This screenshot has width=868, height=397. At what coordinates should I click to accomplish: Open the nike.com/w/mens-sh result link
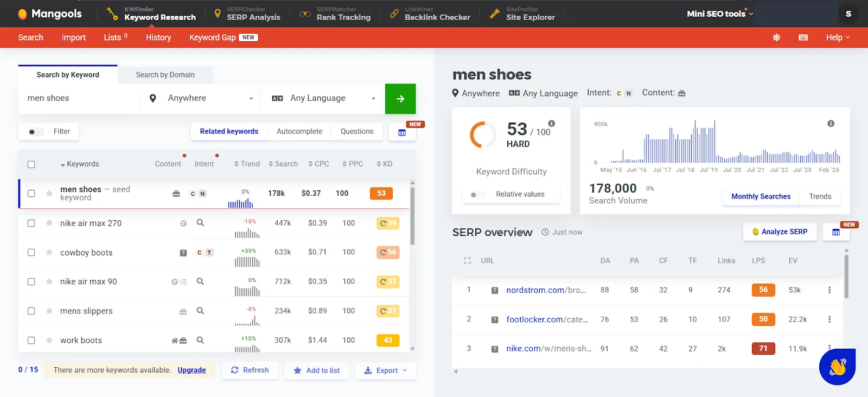point(549,349)
